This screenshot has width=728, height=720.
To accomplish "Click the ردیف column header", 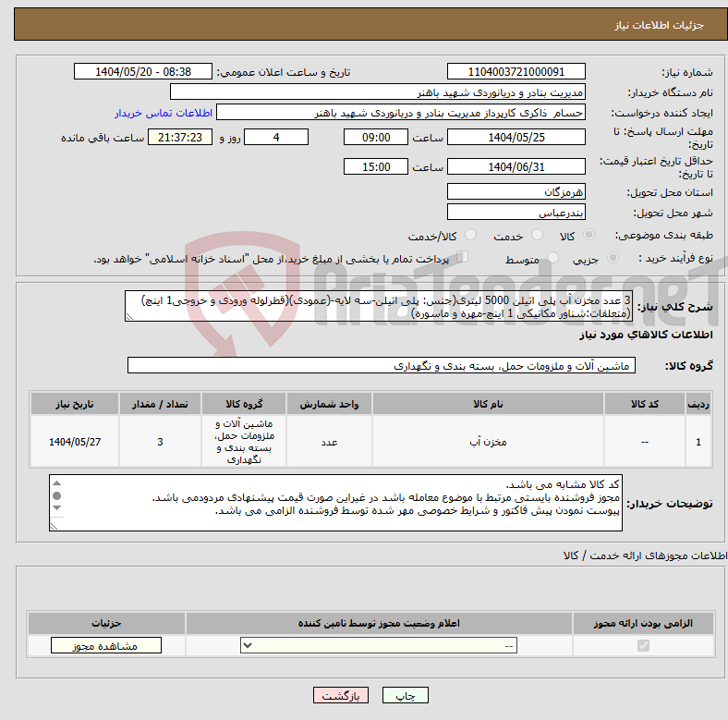I will click(x=698, y=404).
